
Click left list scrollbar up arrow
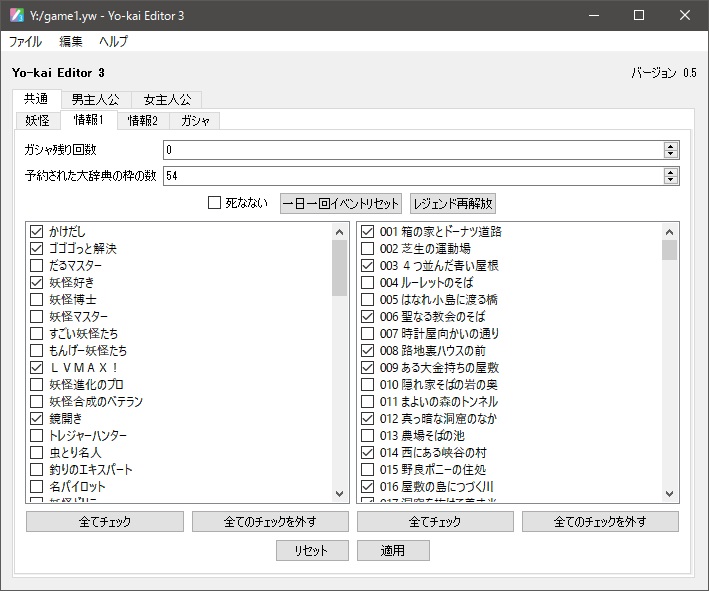click(x=340, y=232)
